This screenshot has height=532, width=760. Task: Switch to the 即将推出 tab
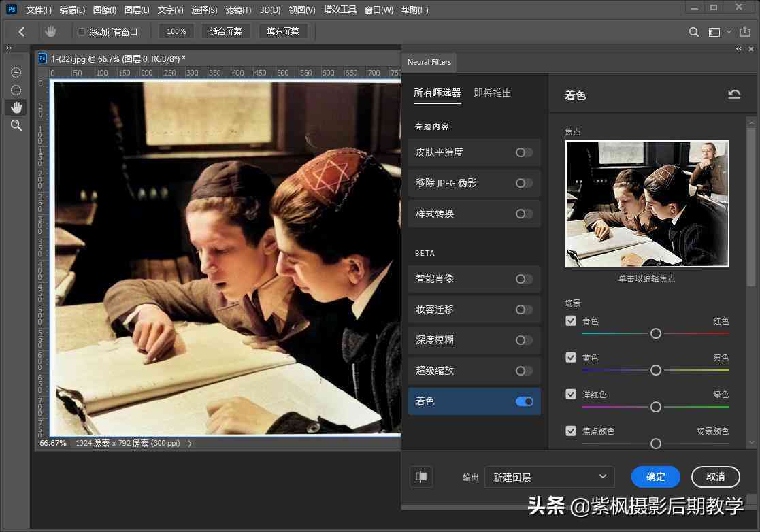(x=493, y=93)
